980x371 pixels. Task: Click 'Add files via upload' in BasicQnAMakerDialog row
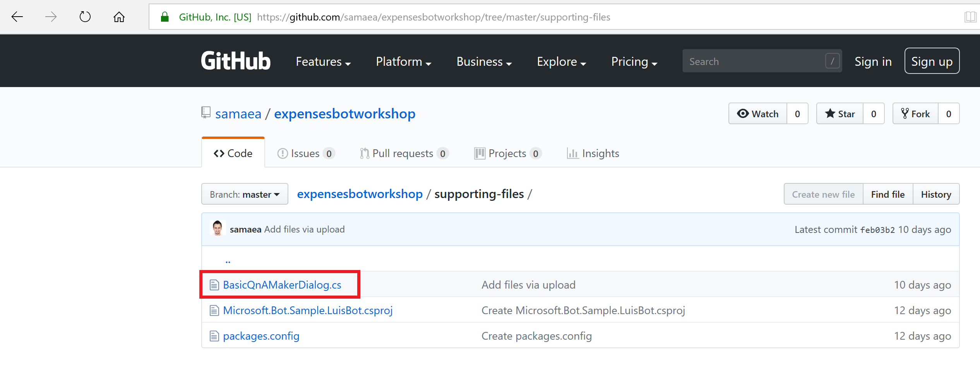pyautogui.click(x=528, y=285)
